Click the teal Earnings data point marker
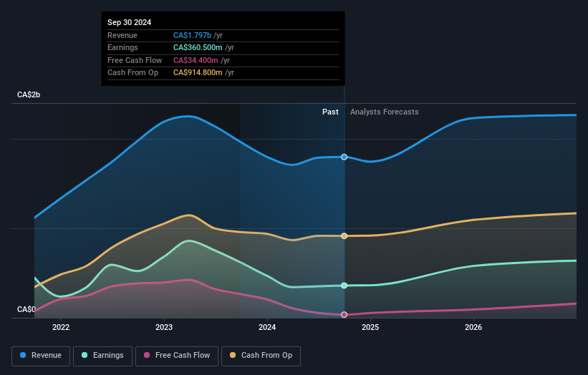 point(344,286)
